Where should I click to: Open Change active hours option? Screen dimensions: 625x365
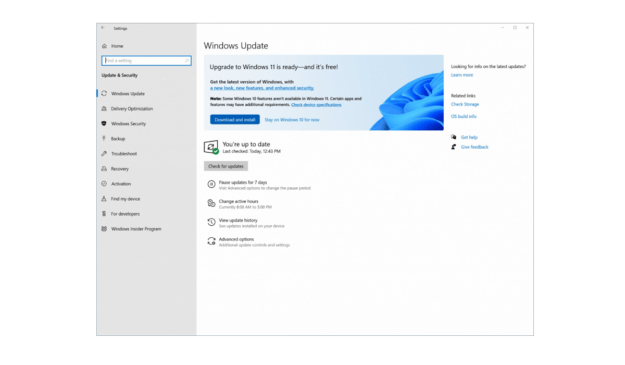click(x=238, y=202)
